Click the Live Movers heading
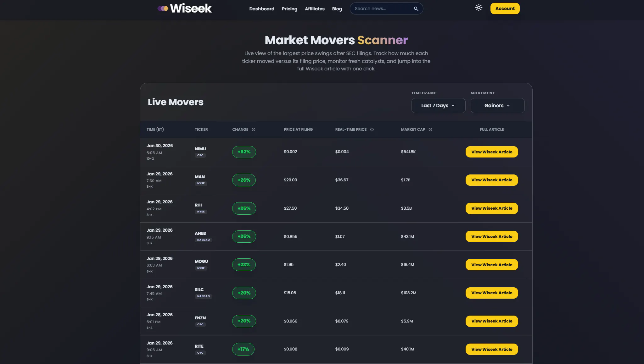Screen dimensions: 644x364 [176, 102]
